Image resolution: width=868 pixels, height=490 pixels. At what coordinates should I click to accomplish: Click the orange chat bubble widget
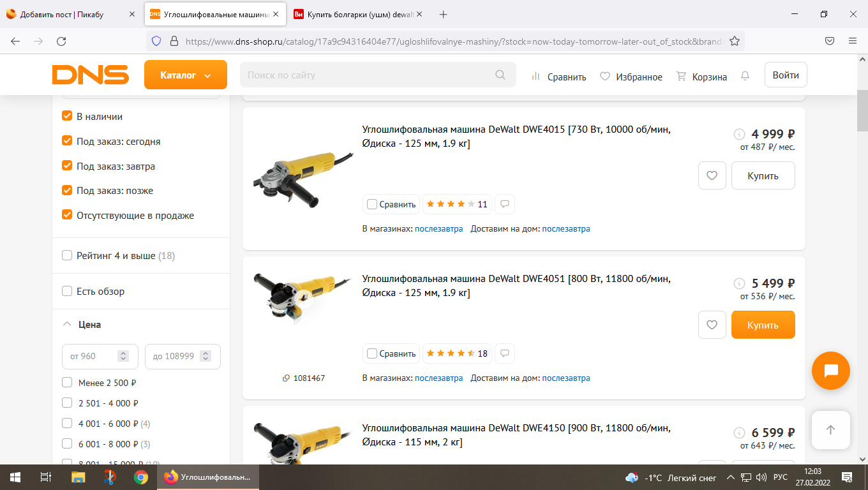point(831,371)
